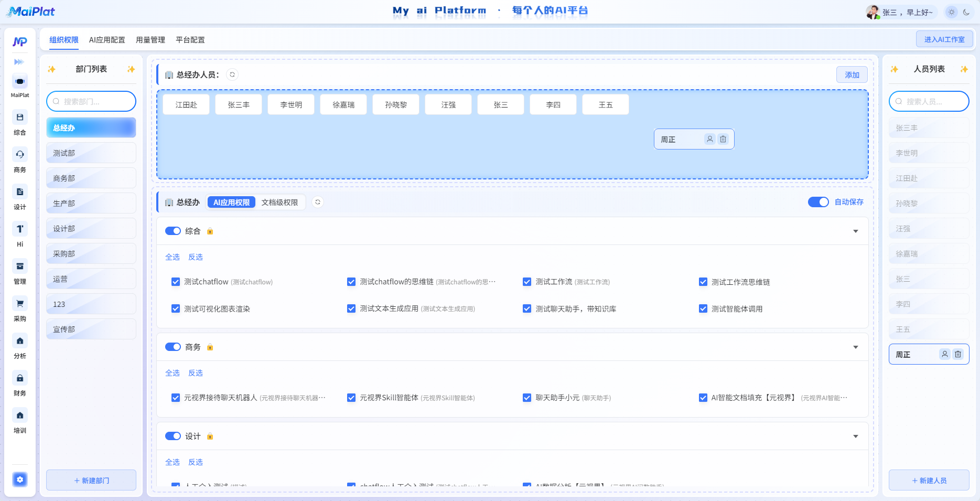
Task: Click user icon on 周正 in 人员列表
Action: [x=944, y=354]
